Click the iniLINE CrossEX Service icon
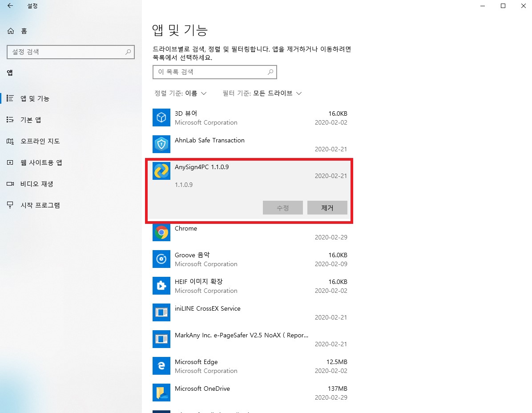Screen dimensions: 532x413 (161, 312)
